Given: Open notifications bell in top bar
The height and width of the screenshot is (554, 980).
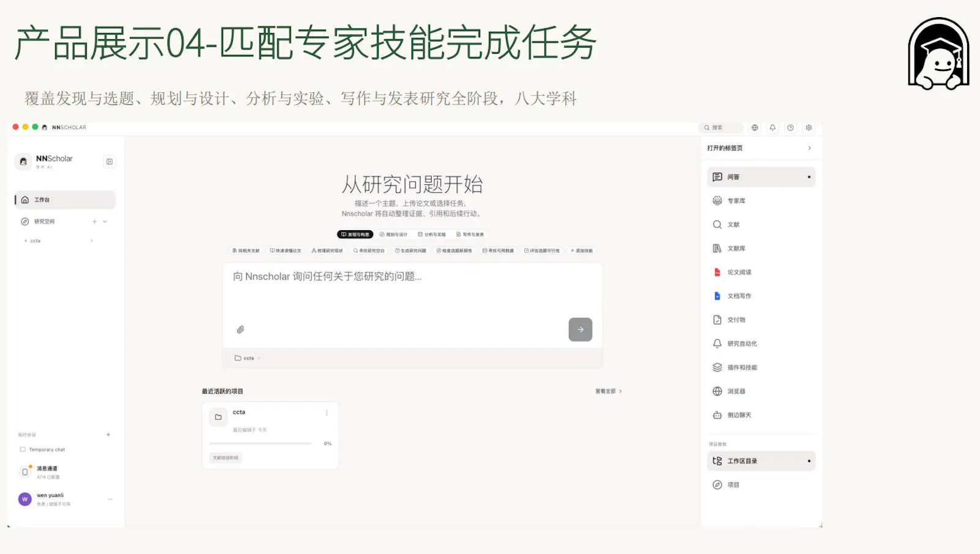Looking at the screenshot, I should click(x=772, y=127).
